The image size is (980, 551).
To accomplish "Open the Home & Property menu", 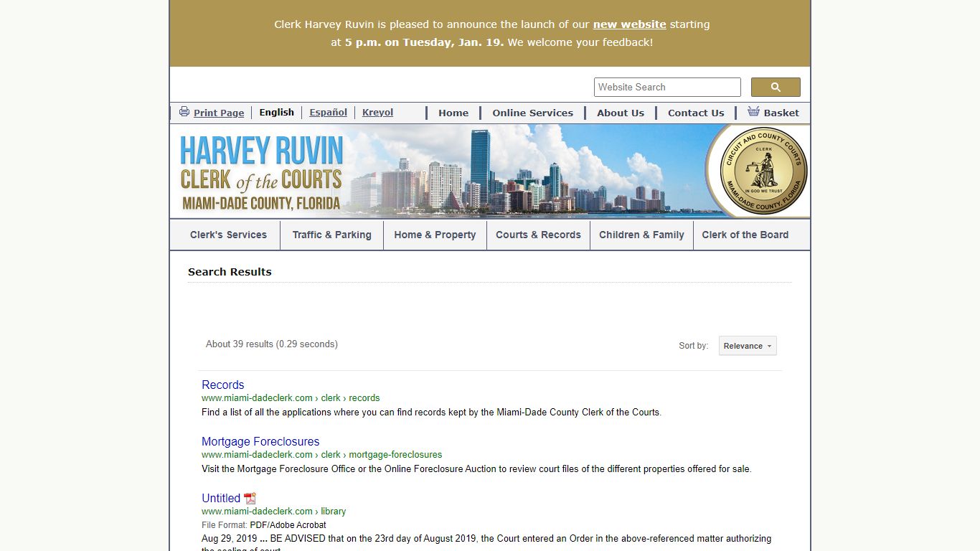I will coord(435,235).
